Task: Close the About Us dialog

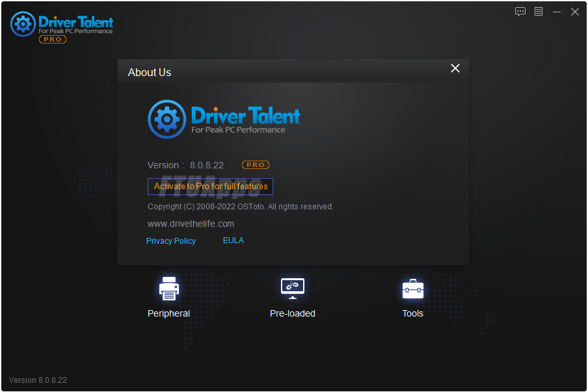Action: pos(455,68)
